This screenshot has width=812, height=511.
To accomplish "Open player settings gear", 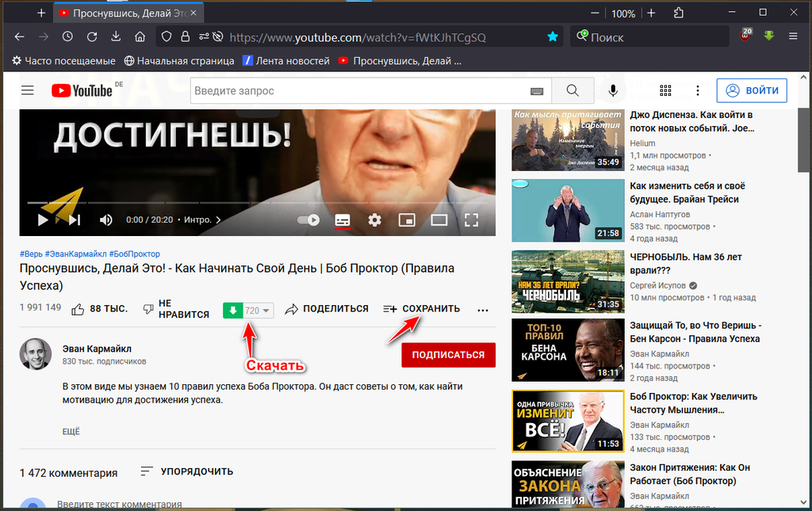I will (374, 219).
